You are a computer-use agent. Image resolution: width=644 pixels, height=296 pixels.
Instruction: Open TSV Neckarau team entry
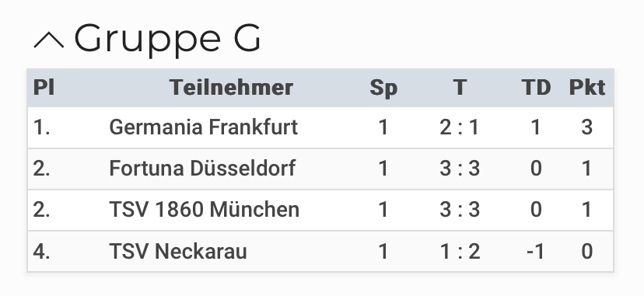178,251
